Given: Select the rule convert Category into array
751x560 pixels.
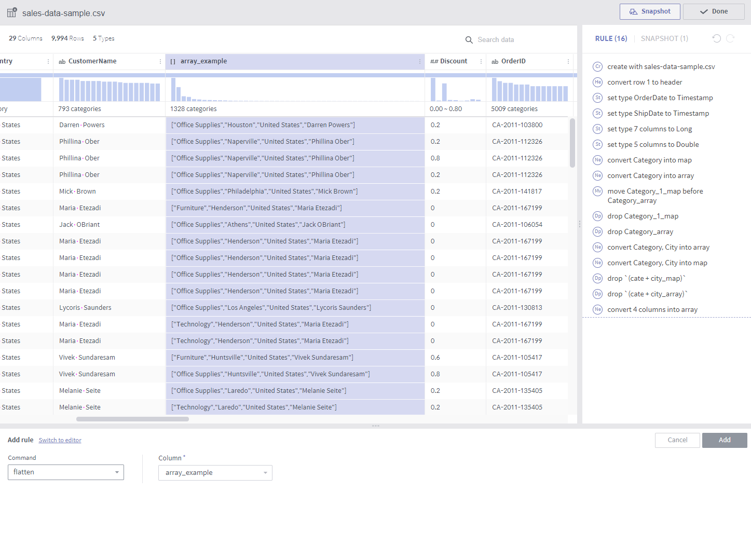Looking at the screenshot, I should coord(651,175).
